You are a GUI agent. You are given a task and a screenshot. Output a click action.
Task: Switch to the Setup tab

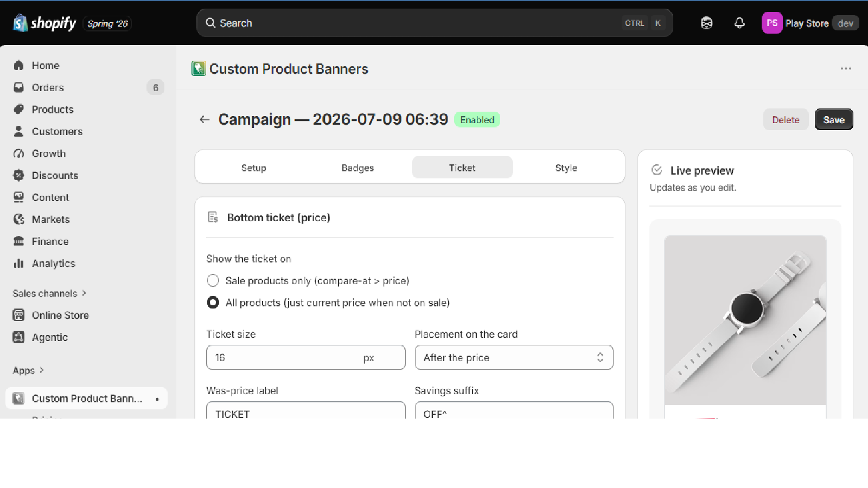point(254,168)
